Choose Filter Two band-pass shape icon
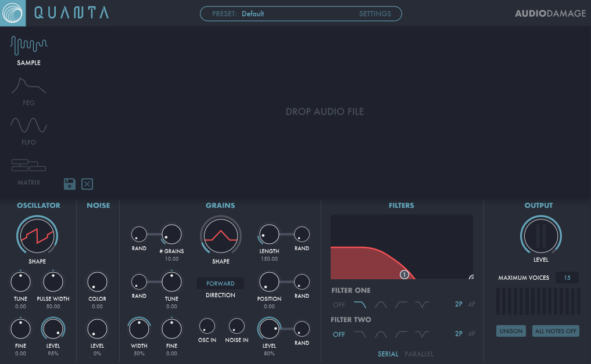The height and width of the screenshot is (364, 591). point(381,334)
